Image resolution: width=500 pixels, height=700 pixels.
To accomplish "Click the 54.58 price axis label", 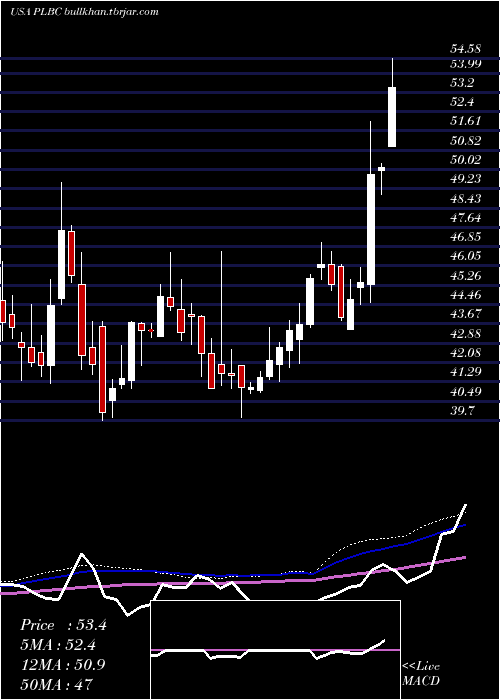I will 465,49.
